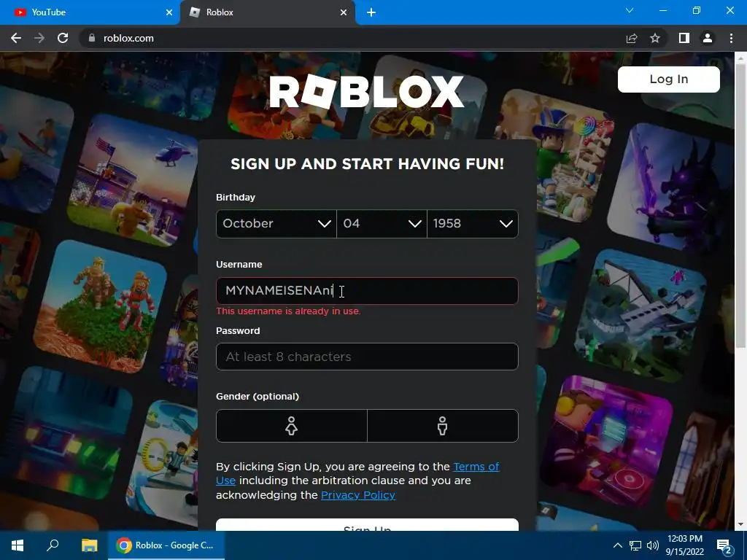Open the volume tray icon
Screen dimensions: 747x560
(x=653, y=545)
